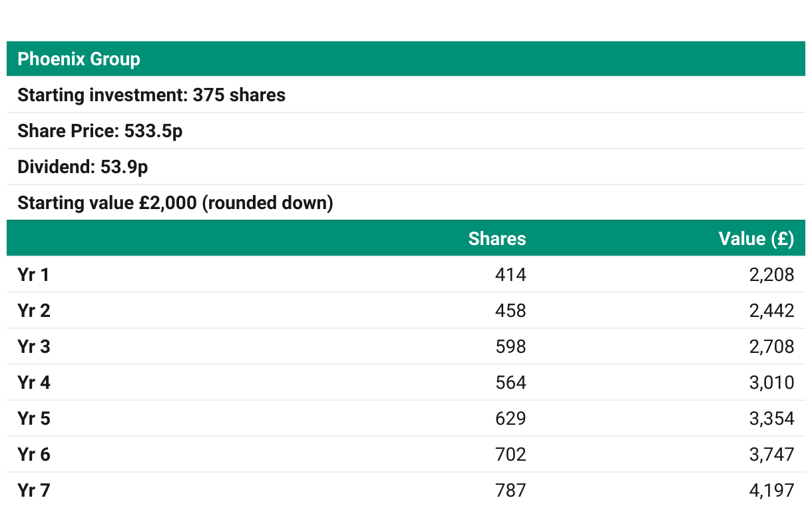This screenshot has height=514, width=812.
Task: Click the Yr 4 value 3,010
Action: pyautogui.click(x=771, y=382)
